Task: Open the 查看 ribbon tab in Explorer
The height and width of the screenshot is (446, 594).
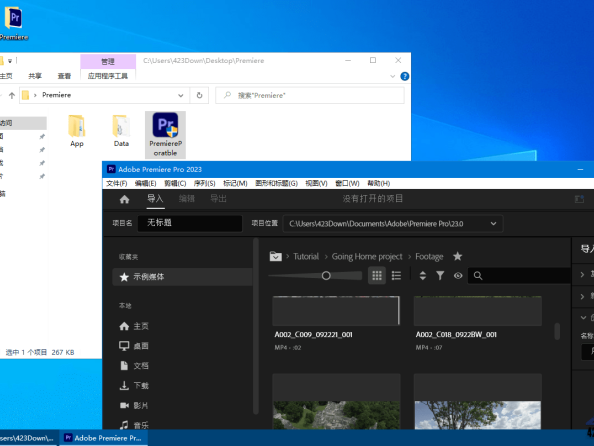Action: pyautogui.click(x=64, y=76)
